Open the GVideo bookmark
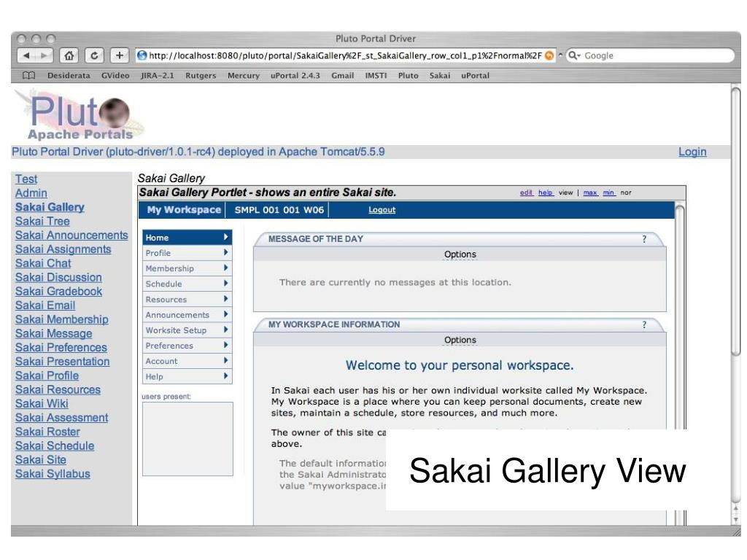The image size is (747, 560). click(115, 75)
